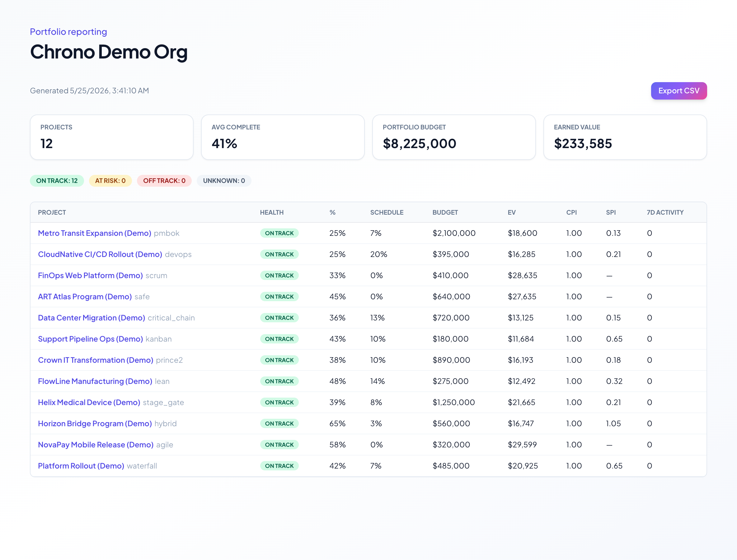Click the 48% complete value

point(337,381)
